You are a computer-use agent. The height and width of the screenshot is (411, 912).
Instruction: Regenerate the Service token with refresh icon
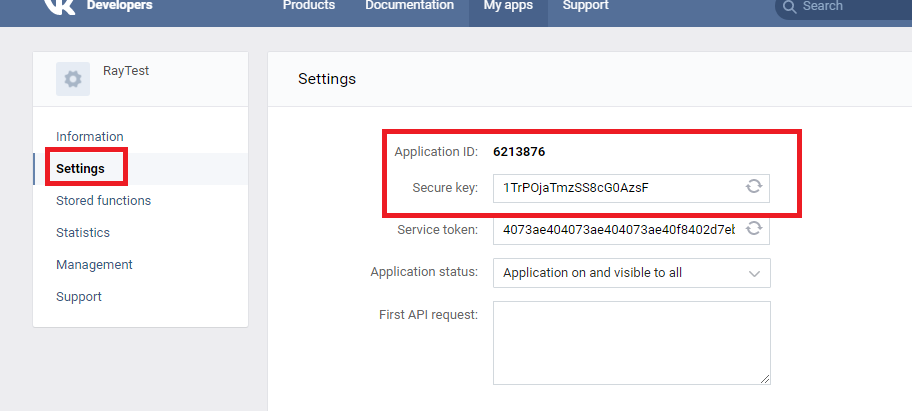[754, 228]
